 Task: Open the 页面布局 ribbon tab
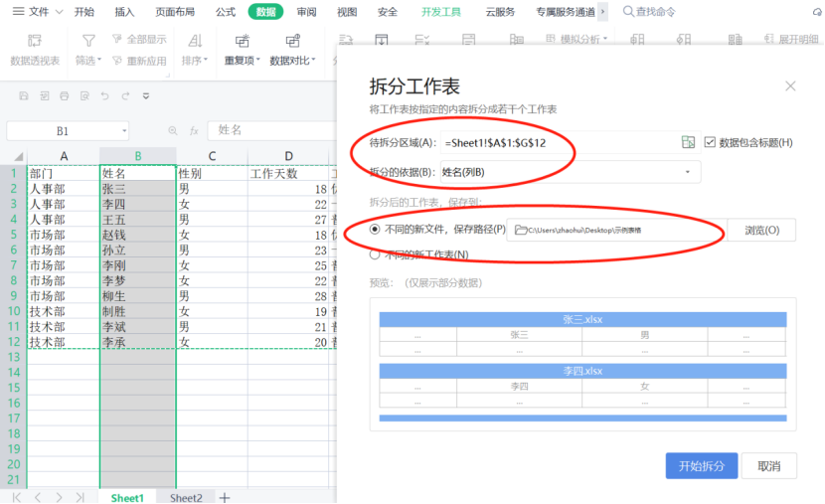coord(175,12)
